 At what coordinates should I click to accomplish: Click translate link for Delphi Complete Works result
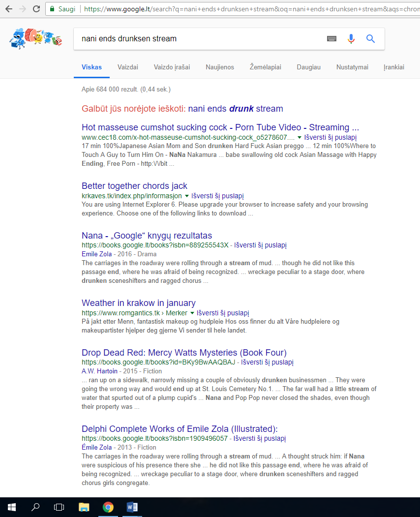(260, 438)
